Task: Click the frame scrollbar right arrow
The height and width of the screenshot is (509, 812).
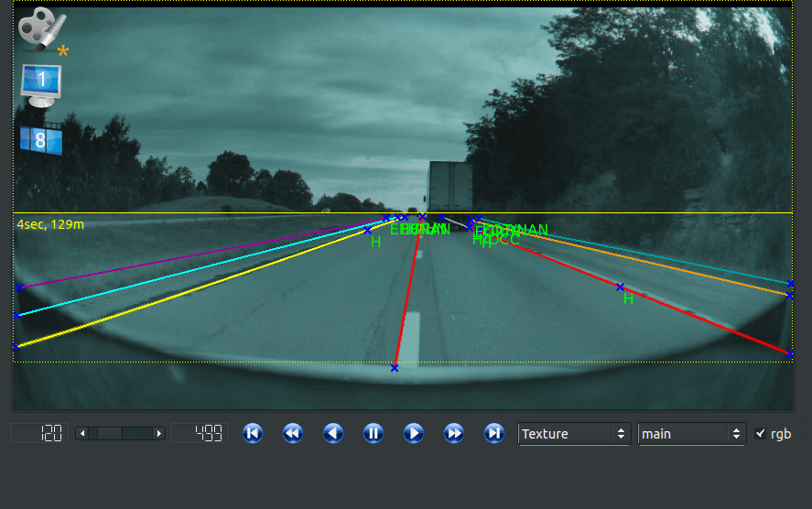Action: click(158, 433)
